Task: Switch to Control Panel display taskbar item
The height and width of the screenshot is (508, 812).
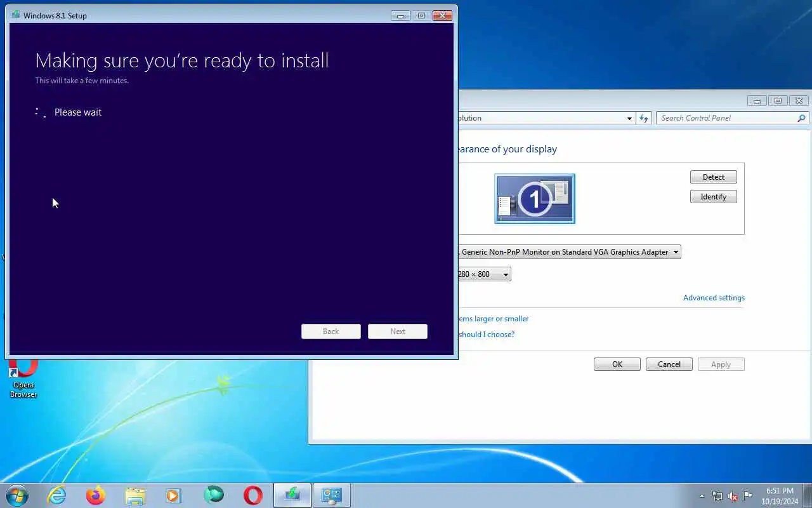Action: click(332, 495)
